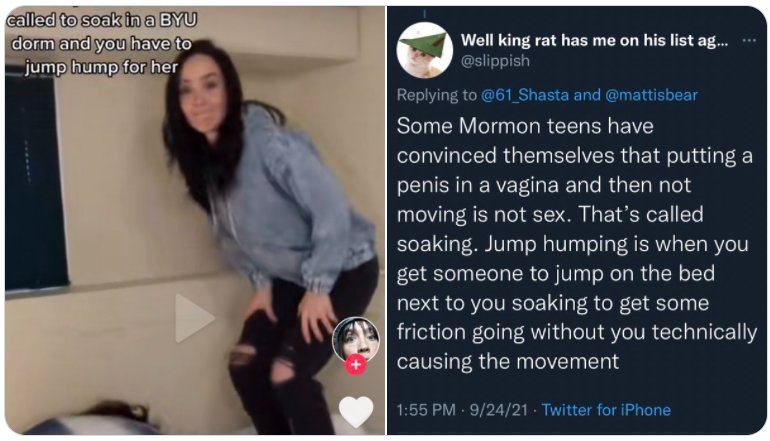
Task: Play the TikTok video with the triangle button
Action: [x=194, y=318]
